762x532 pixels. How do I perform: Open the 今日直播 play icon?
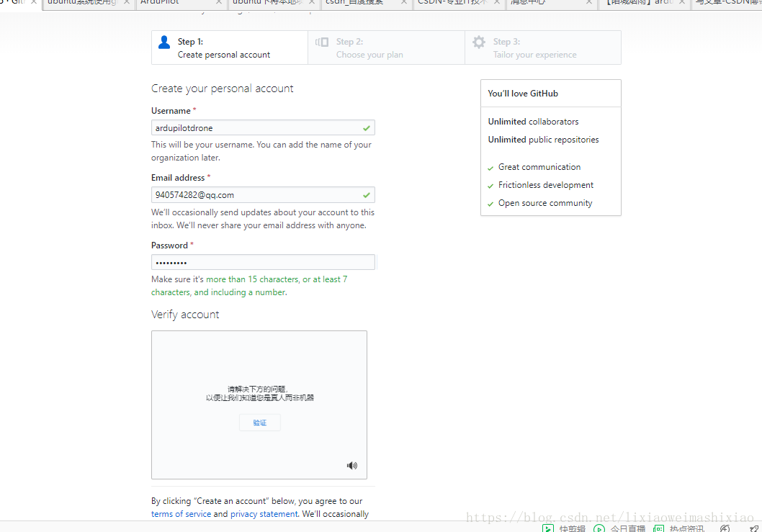[x=599, y=528]
